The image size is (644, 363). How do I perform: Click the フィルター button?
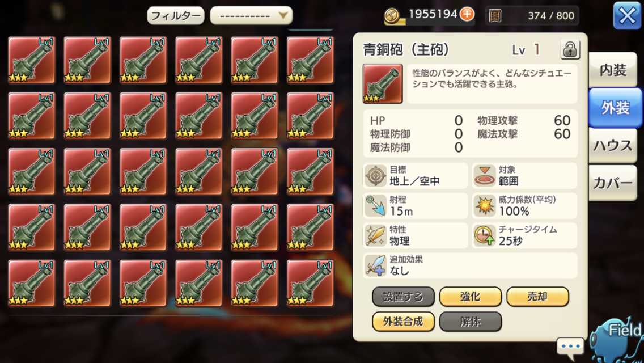[x=176, y=16]
